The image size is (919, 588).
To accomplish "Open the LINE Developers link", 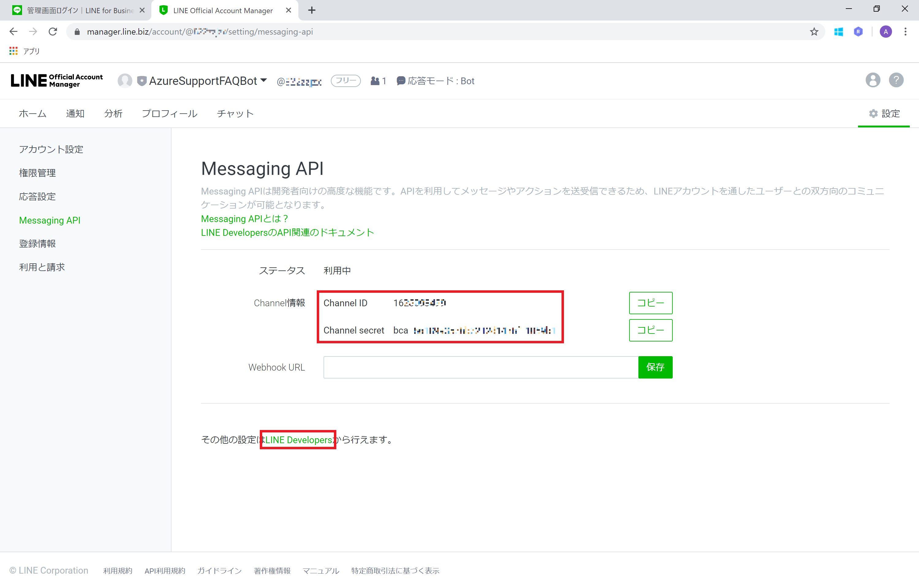I will (299, 440).
